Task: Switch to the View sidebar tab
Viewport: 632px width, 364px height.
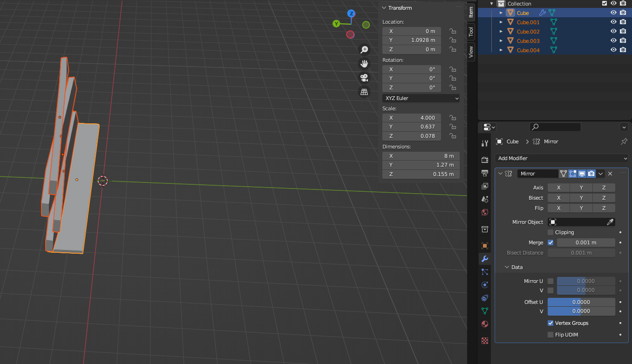Action: [471, 51]
